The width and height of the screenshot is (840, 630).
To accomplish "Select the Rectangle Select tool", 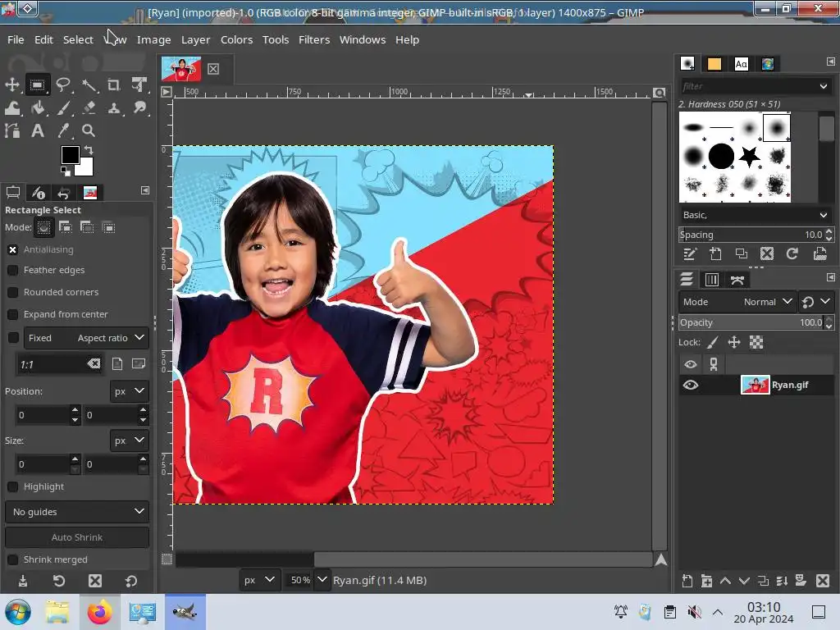I will (x=38, y=84).
